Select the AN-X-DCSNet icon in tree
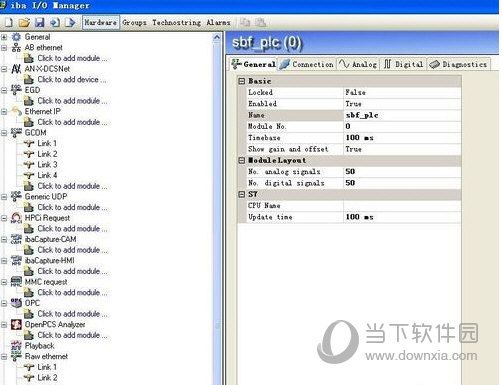502x385 pixels. pyautogui.click(x=16, y=69)
